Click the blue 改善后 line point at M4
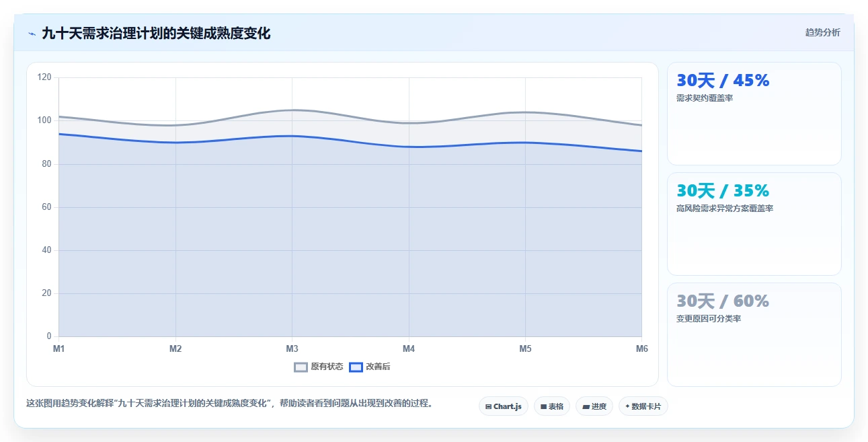 pyautogui.click(x=409, y=147)
